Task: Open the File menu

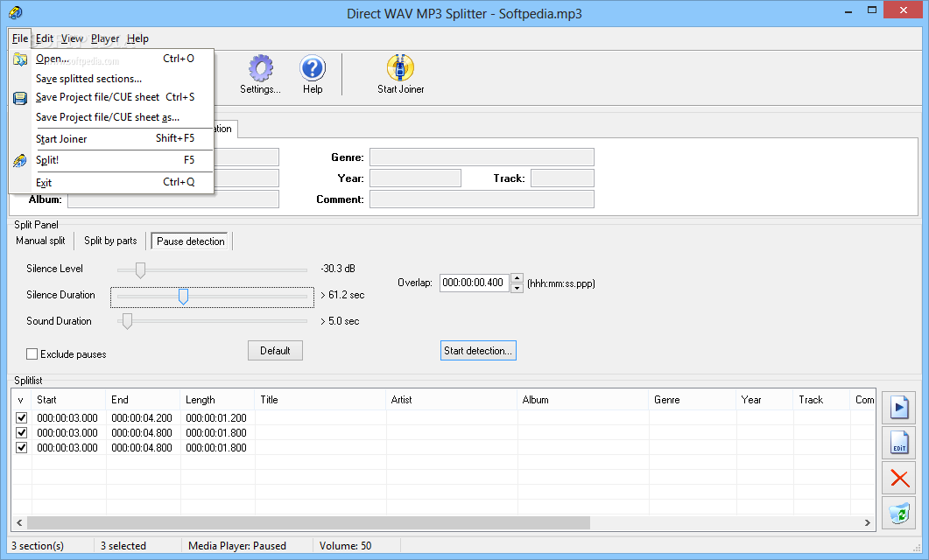Action: 19,38
